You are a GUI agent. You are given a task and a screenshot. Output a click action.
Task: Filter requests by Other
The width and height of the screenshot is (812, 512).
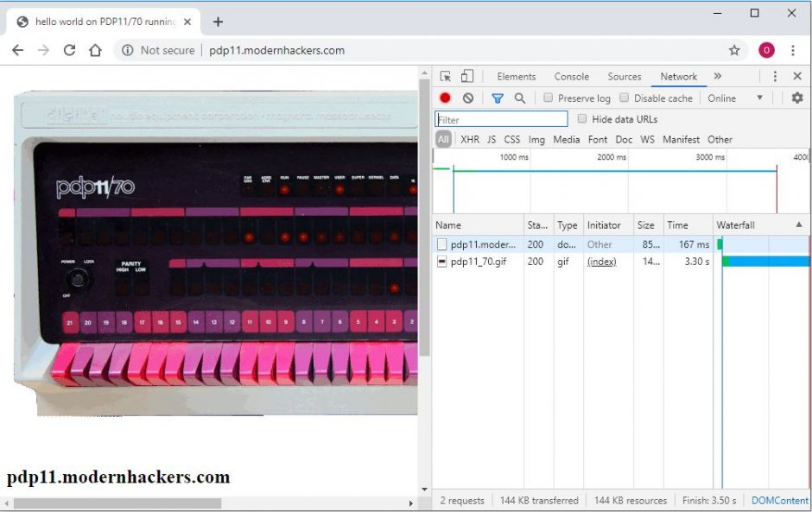(720, 139)
